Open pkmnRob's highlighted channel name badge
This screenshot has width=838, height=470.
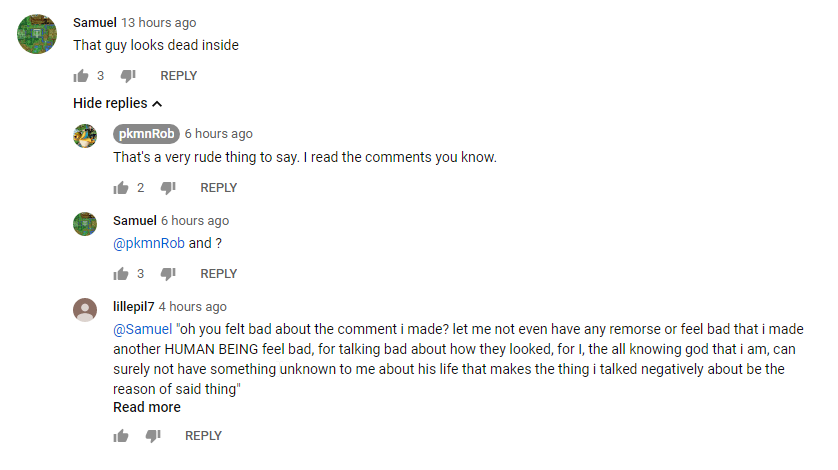[x=146, y=134]
